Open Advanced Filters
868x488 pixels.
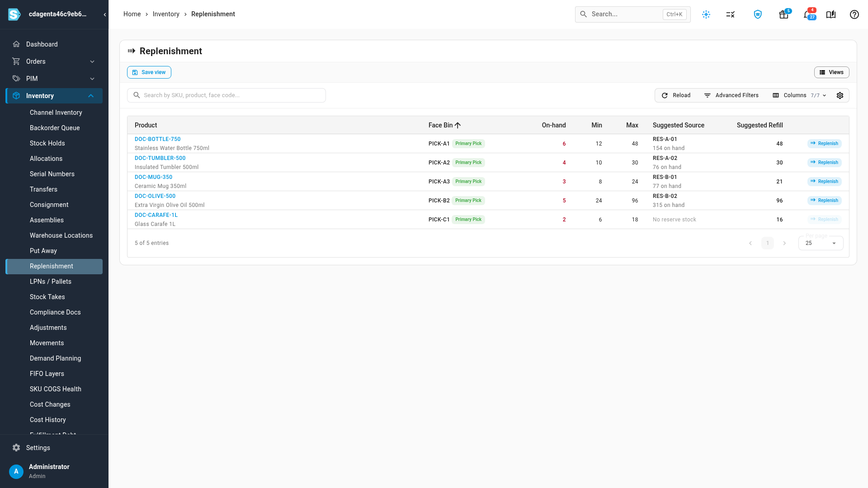pos(731,95)
